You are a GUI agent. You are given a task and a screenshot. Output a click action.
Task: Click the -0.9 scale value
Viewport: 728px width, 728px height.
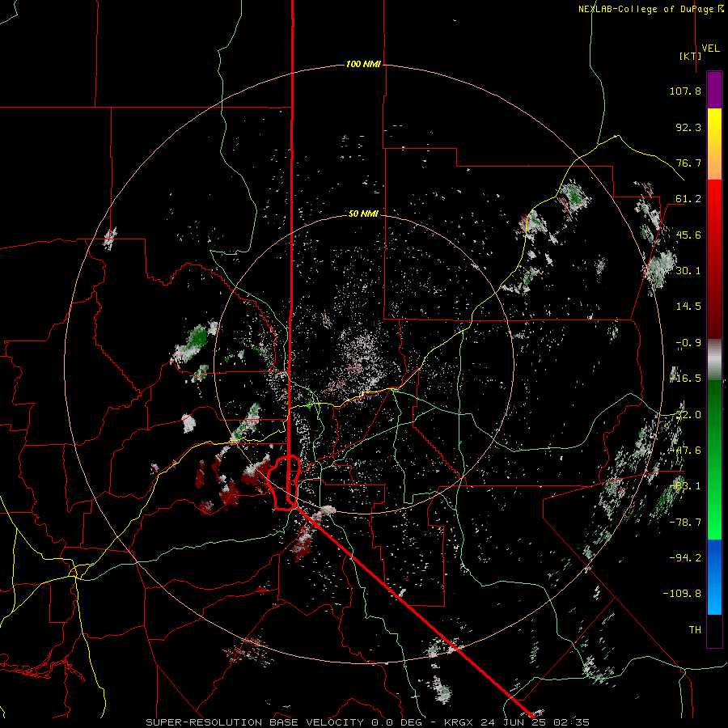688,343
